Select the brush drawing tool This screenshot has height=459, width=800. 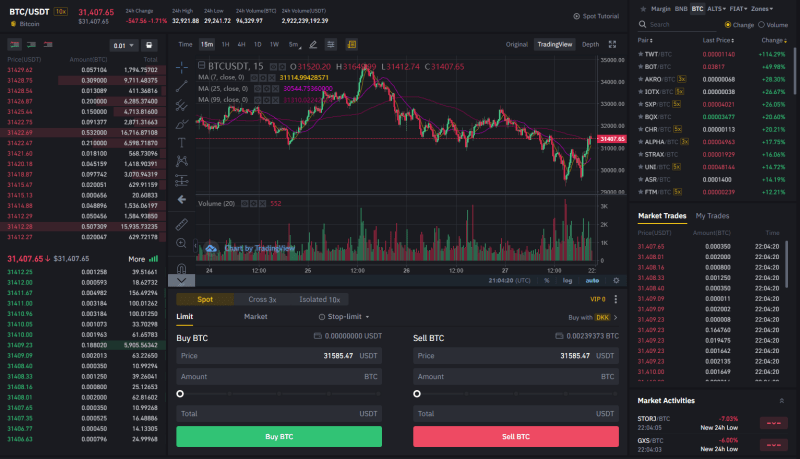coord(182,124)
